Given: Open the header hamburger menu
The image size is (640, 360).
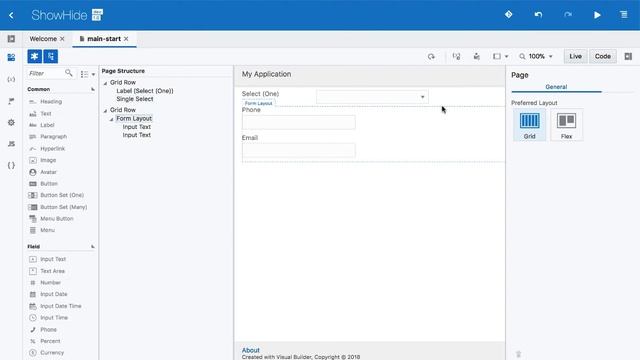Looking at the screenshot, I should pos(624,15).
